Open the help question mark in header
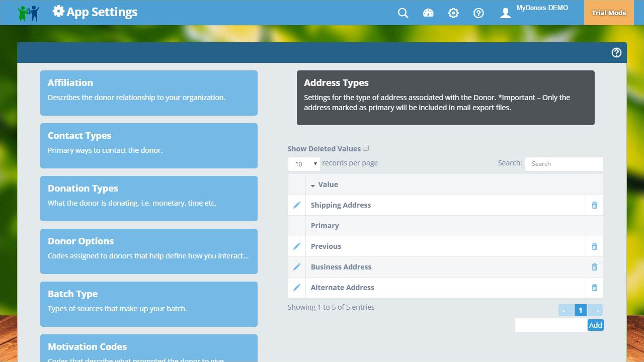 pyautogui.click(x=478, y=13)
